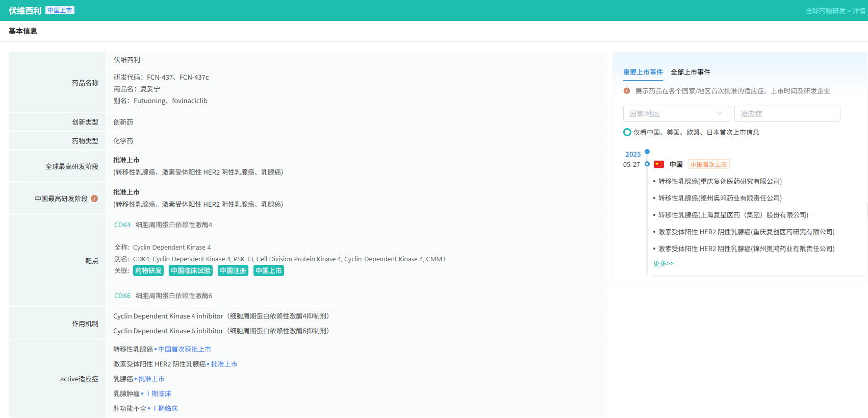Select the 重要上市事件 tab
The width and height of the screenshot is (868, 418).
click(643, 72)
